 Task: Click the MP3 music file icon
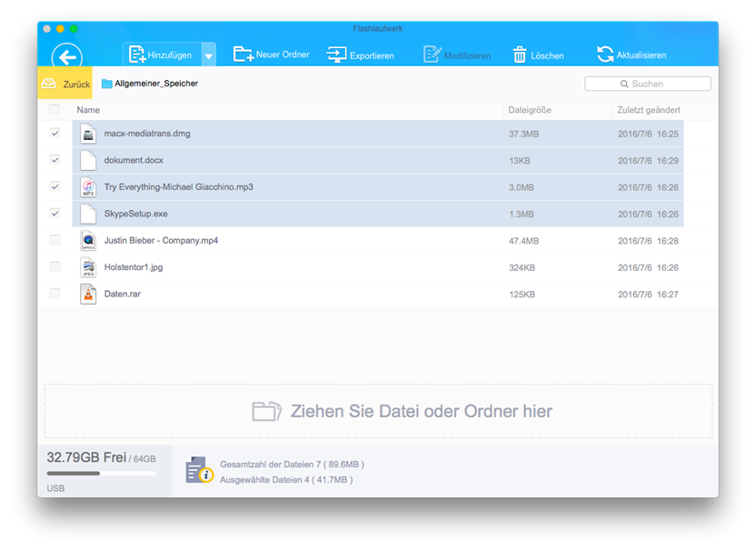(88, 187)
